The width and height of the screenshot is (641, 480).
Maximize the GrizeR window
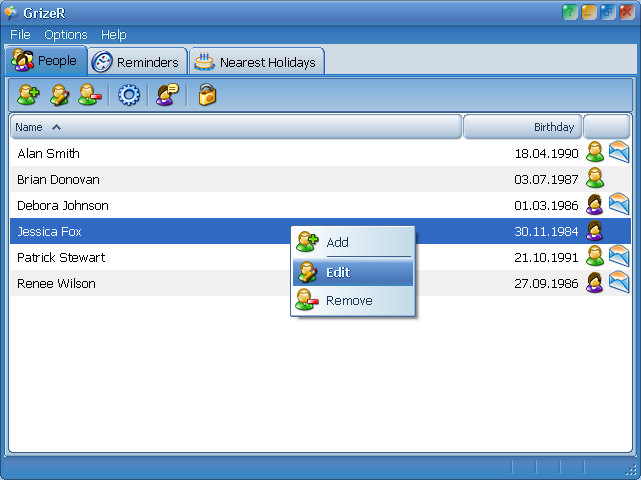608,12
